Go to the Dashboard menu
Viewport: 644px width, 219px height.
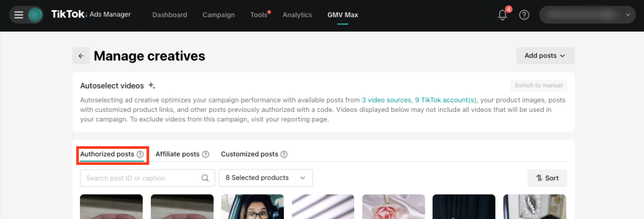169,15
